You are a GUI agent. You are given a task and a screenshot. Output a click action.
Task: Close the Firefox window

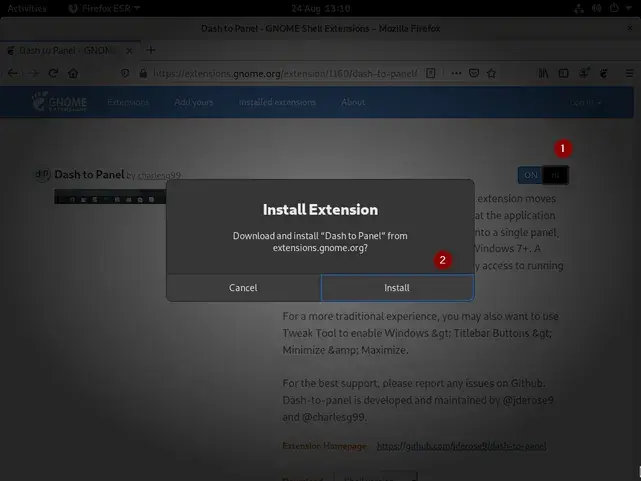(630, 28)
